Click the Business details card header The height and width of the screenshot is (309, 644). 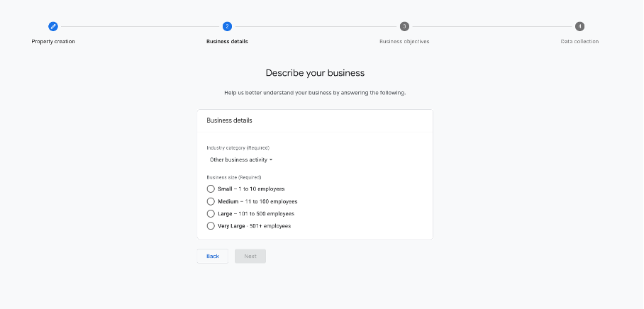[x=229, y=120]
